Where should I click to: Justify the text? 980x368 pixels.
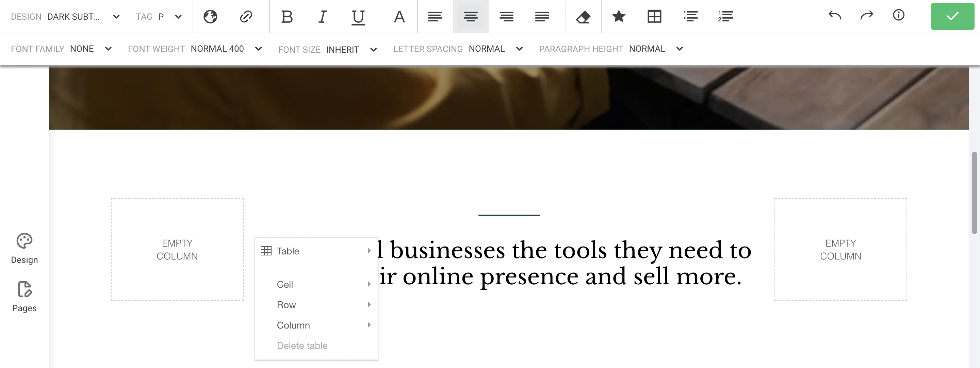(x=542, y=16)
